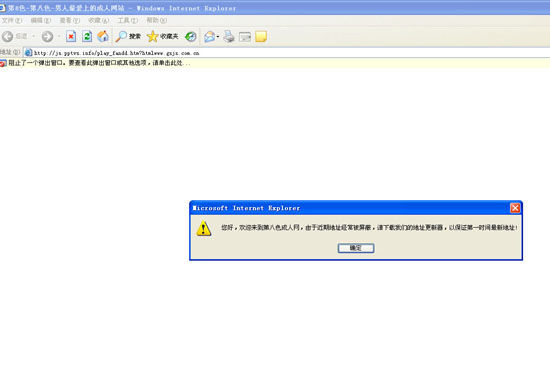Go to the Home page icon
550x374 pixels.
(x=103, y=36)
